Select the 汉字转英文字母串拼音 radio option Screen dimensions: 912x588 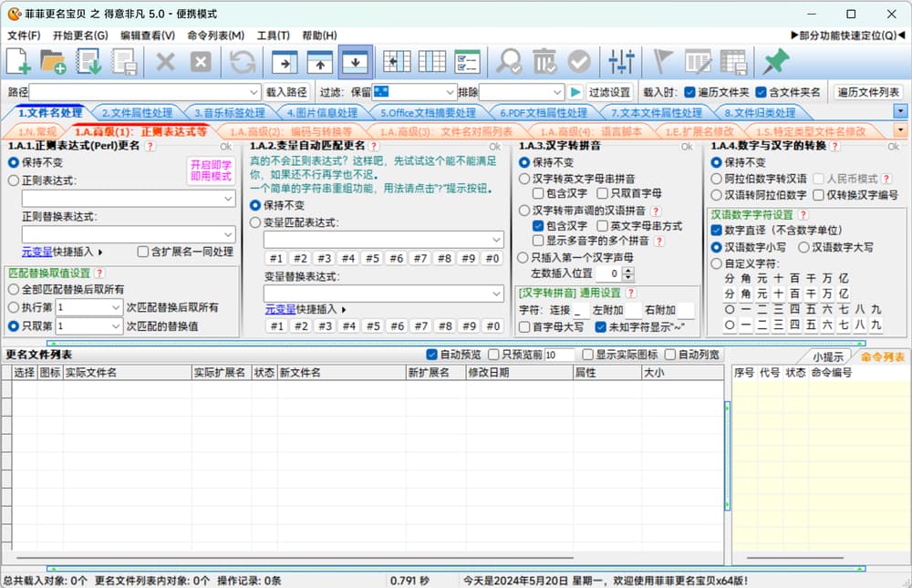pyautogui.click(x=524, y=179)
